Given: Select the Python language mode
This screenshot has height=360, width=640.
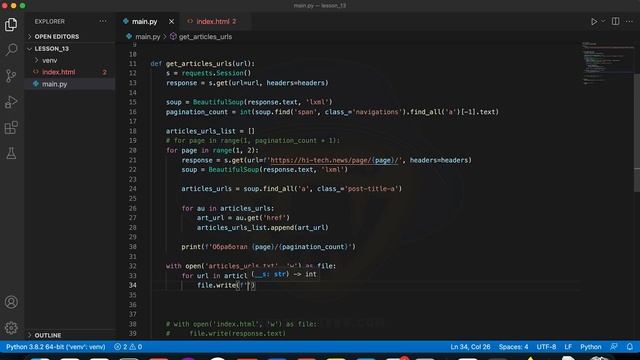Looking at the screenshot, I should pos(591,347).
